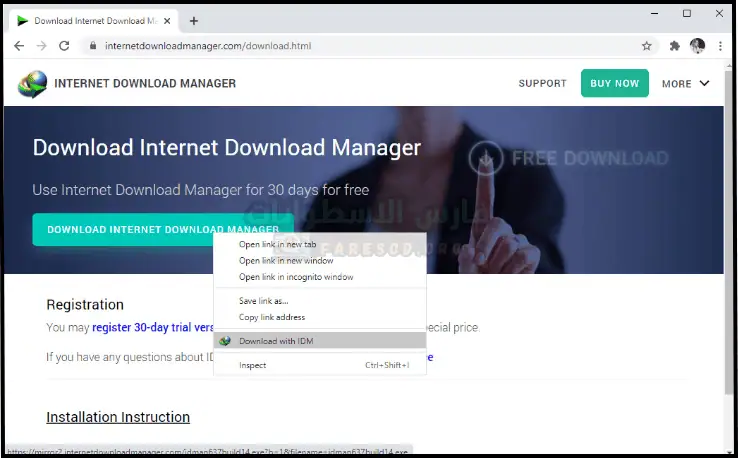This screenshot has width=738, height=458.
Task: Choose Open link in new tab
Action: (x=277, y=244)
